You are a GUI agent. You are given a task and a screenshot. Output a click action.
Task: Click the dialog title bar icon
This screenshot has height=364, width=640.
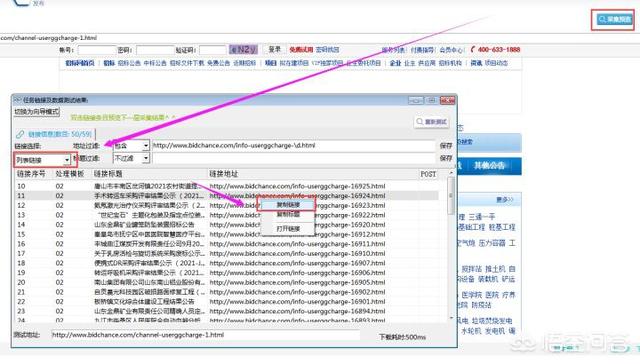(18, 100)
